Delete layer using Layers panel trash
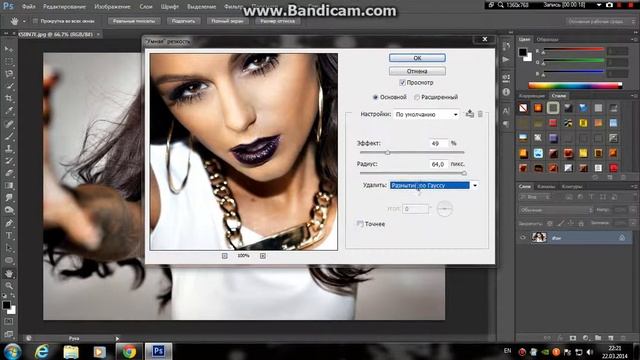The height and width of the screenshot is (360, 640). point(623,338)
